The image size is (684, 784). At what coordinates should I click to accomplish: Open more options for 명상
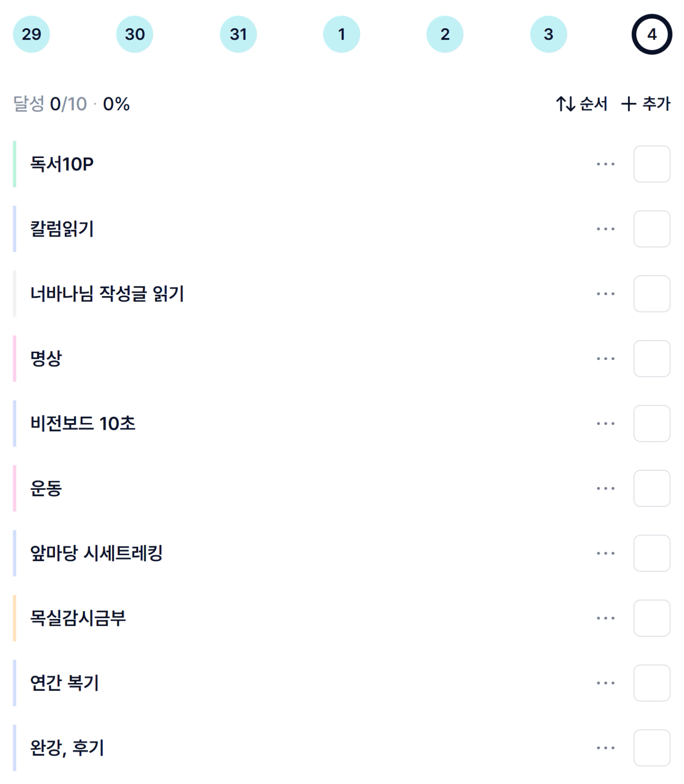click(606, 359)
